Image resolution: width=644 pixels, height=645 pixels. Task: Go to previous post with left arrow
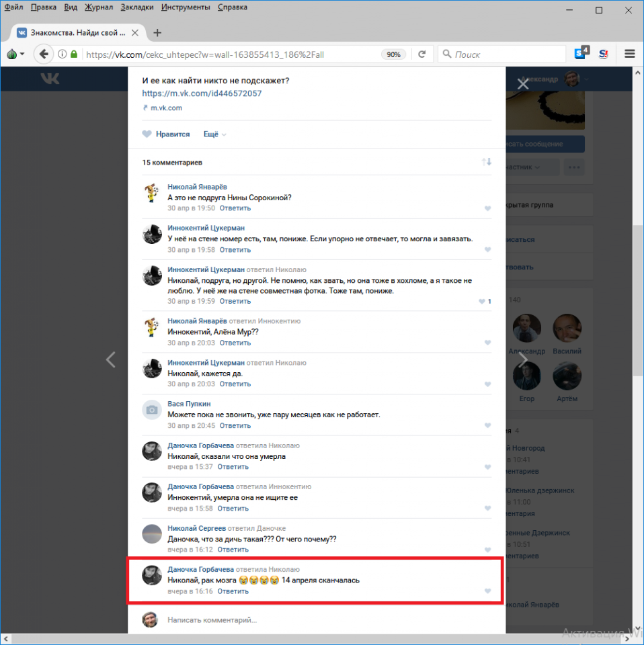pos(111,359)
